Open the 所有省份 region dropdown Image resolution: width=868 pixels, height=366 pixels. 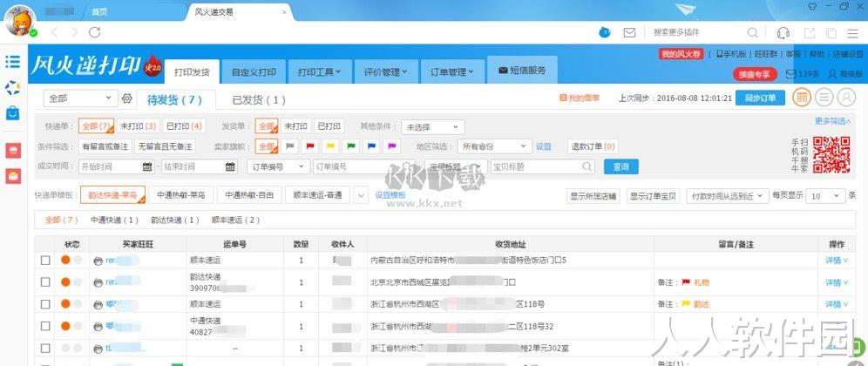pos(495,146)
